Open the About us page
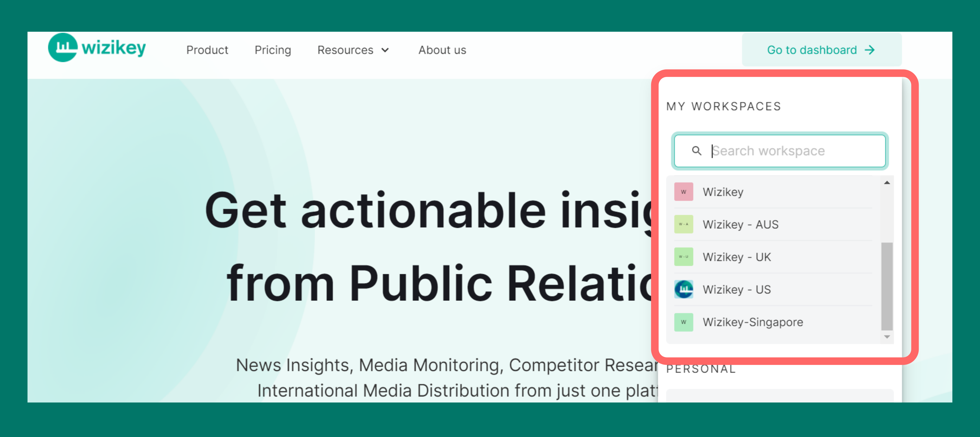This screenshot has width=980, height=437. 442,50
